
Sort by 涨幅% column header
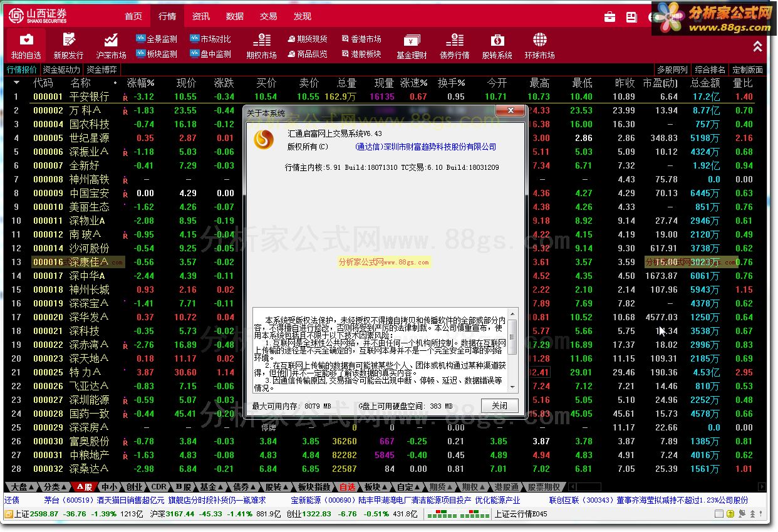click(140, 83)
